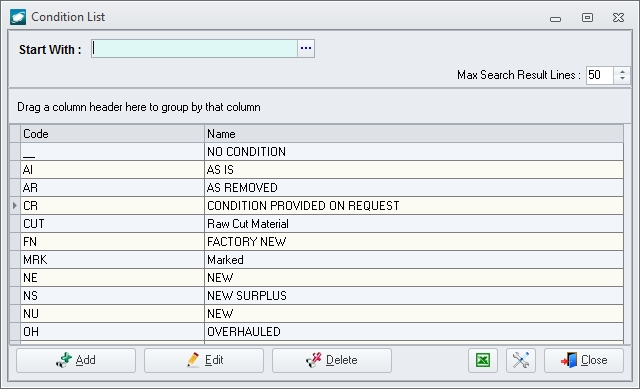Select the AS REMOVED condition row
Screen dimensions: 640x389
click(317, 188)
